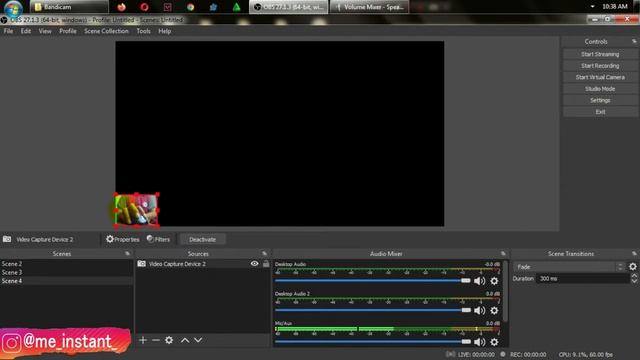Open Filters for selected source
The image size is (640, 360).
[159, 239]
